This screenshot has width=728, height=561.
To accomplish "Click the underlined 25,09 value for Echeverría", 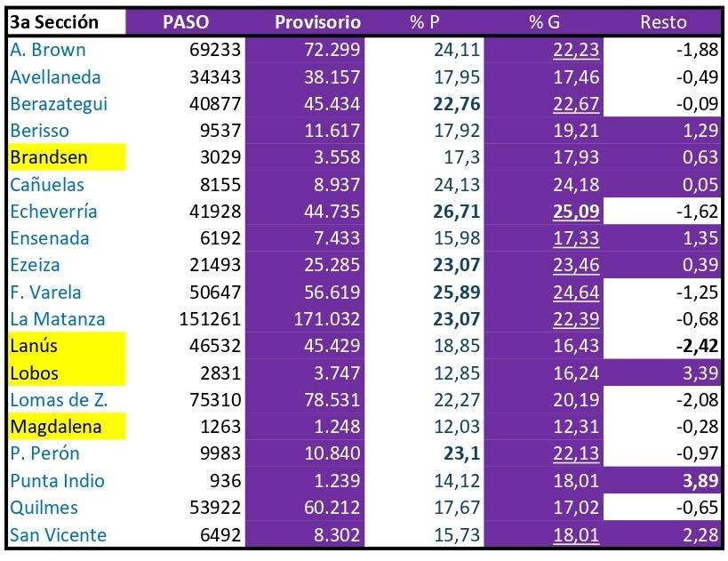I will click(576, 212).
